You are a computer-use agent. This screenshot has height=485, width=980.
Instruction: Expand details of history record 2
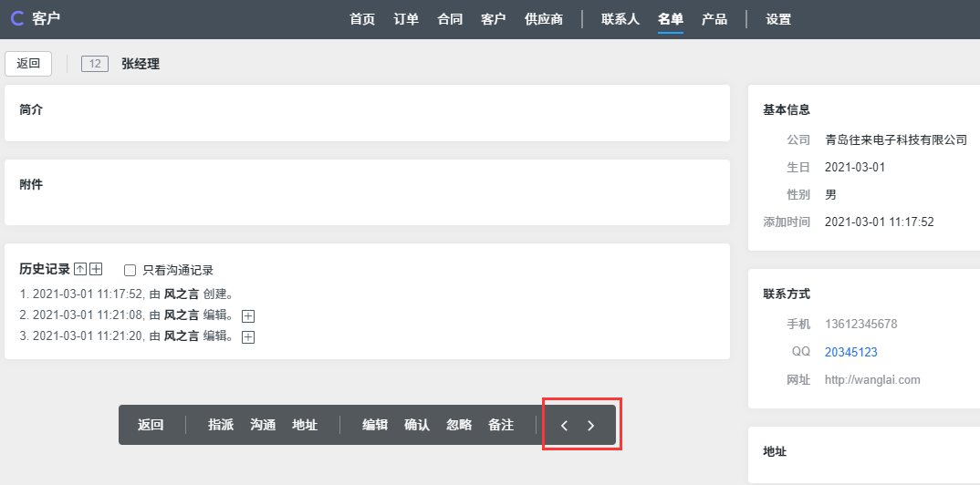click(248, 316)
